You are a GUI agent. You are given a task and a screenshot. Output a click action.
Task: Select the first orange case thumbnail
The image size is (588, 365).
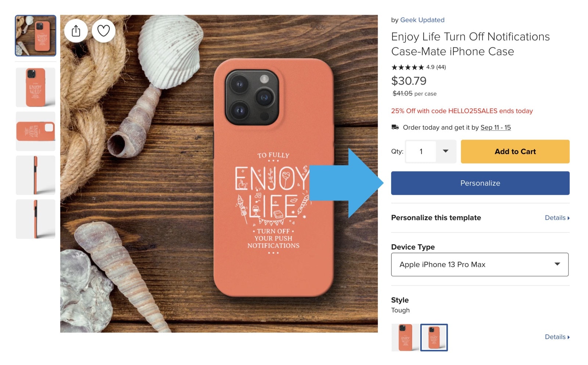36,36
